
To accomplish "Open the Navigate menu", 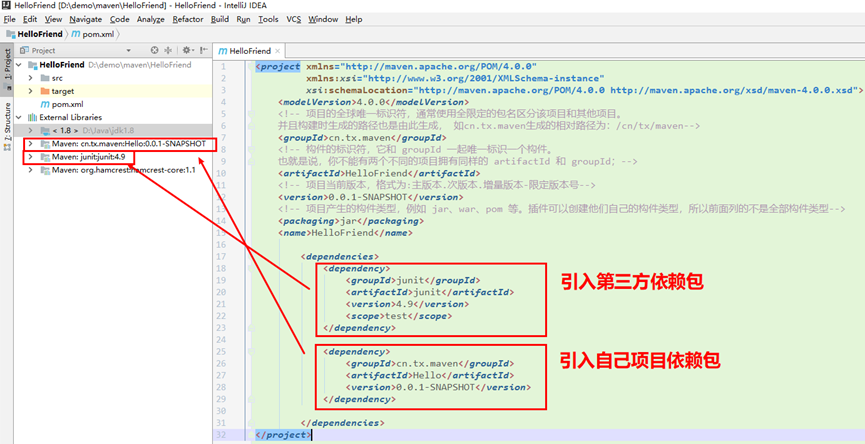I will coord(86,19).
